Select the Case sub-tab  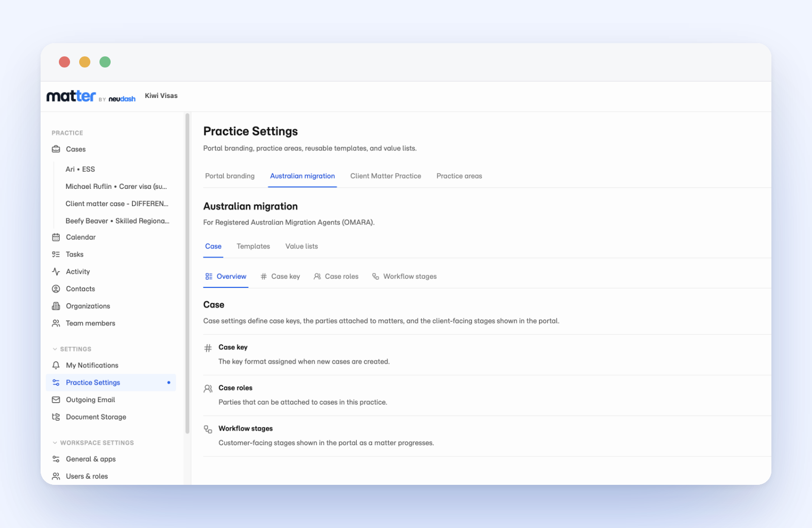click(x=213, y=246)
